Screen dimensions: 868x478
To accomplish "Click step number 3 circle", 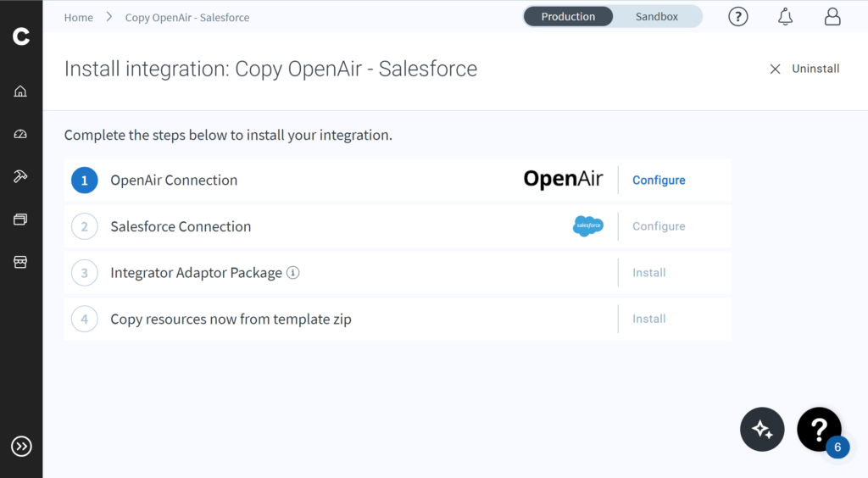I will pyautogui.click(x=85, y=273).
